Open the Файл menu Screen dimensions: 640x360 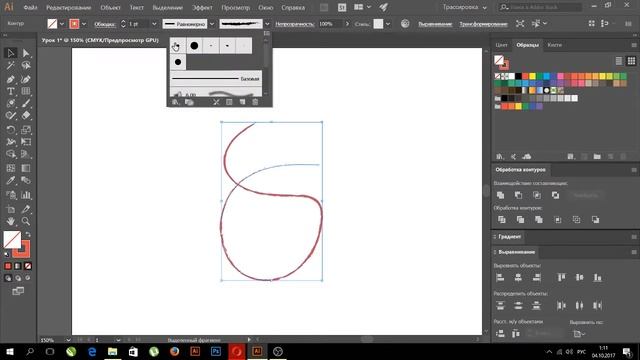(30, 7)
